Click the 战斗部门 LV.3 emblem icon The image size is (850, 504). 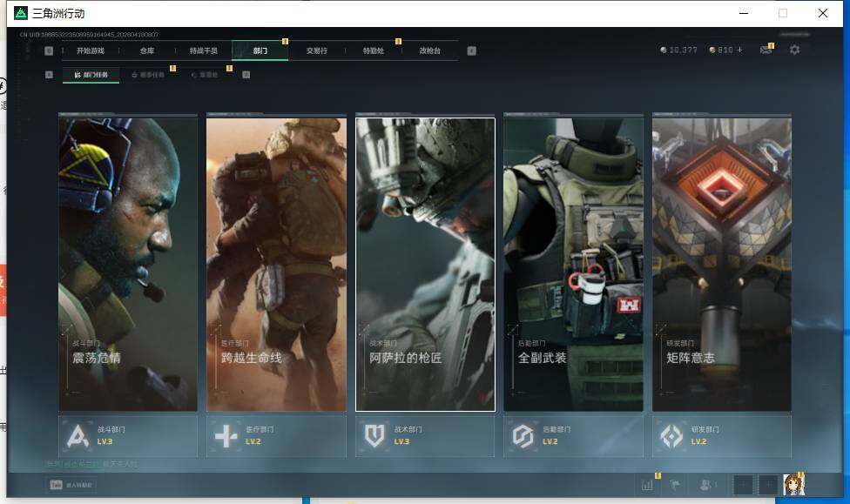click(x=78, y=436)
